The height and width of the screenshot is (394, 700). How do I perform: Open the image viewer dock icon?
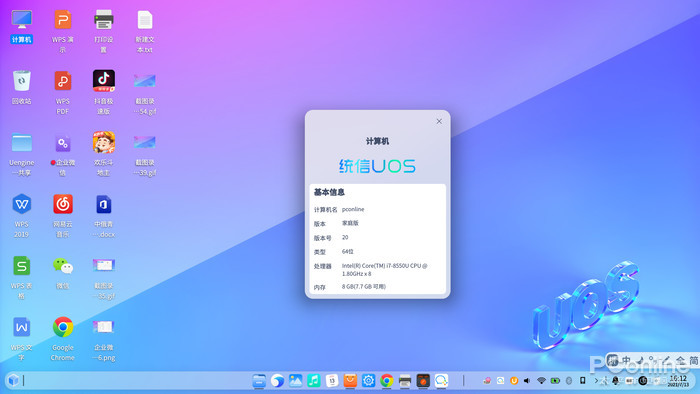[x=296, y=381]
